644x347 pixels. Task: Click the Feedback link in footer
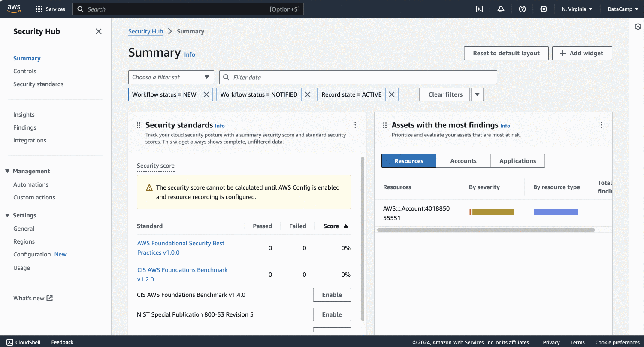(x=62, y=342)
